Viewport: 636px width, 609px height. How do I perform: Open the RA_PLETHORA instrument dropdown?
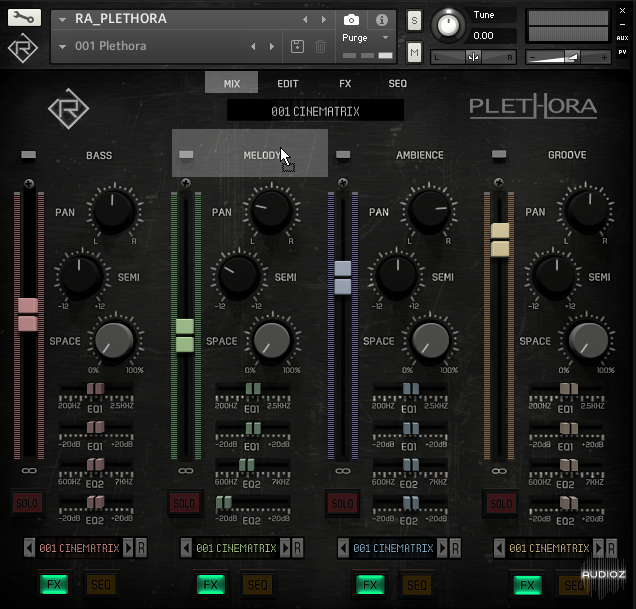pos(62,19)
